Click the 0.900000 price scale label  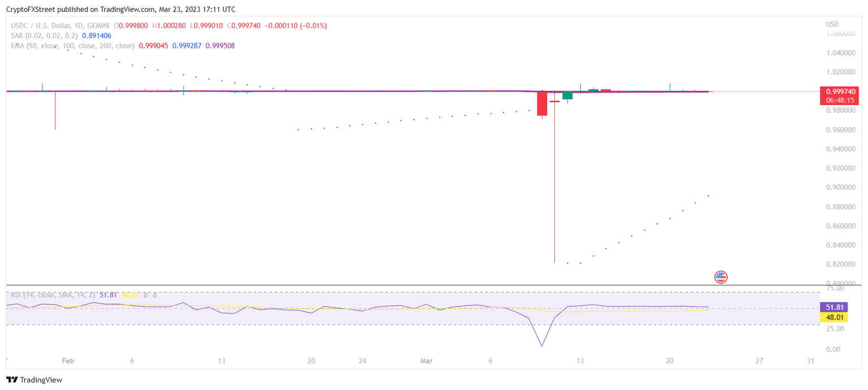841,187
